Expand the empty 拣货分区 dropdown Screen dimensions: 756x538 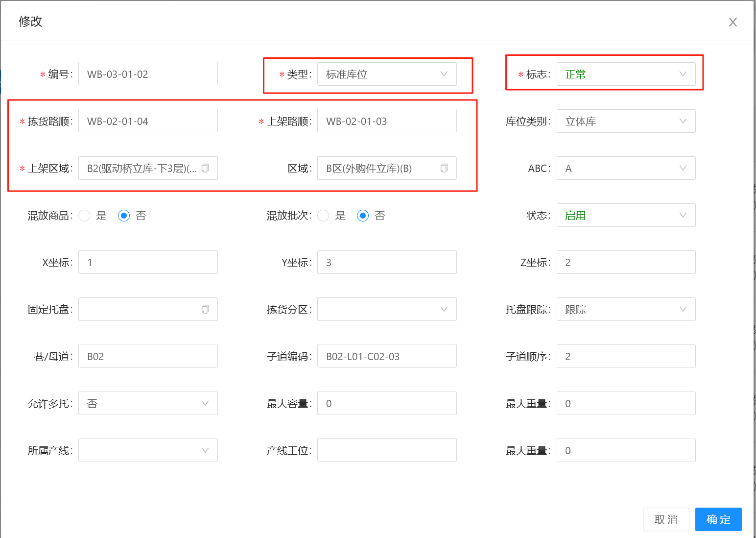pos(386,309)
